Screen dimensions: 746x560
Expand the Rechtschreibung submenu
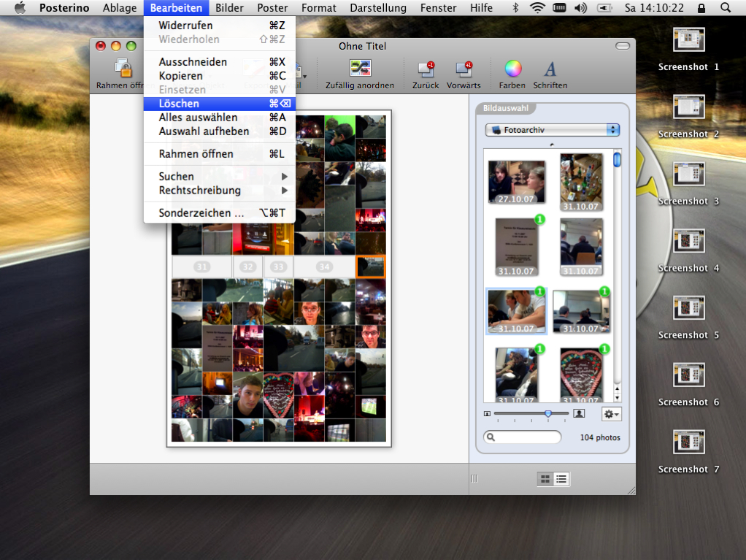click(219, 191)
